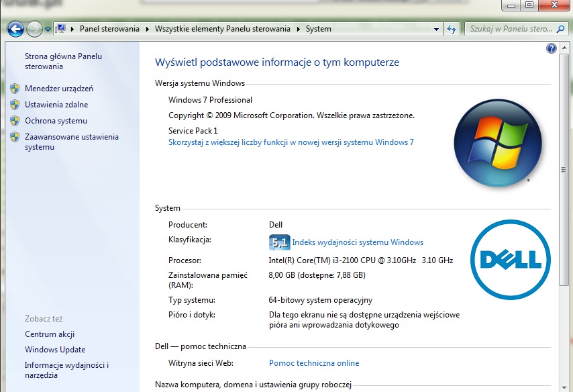Open Wszystkie elementy Panelu sterowania breadcrumb

223,29
